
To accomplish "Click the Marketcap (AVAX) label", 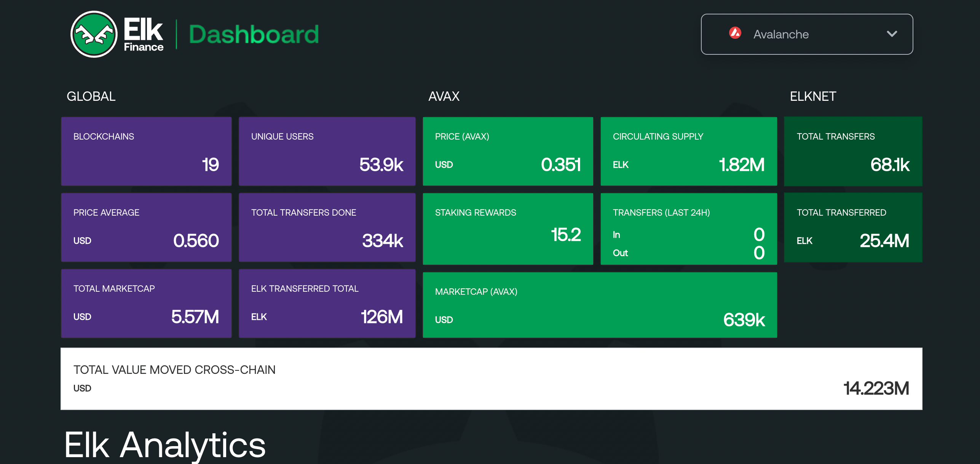I will 476,292.
